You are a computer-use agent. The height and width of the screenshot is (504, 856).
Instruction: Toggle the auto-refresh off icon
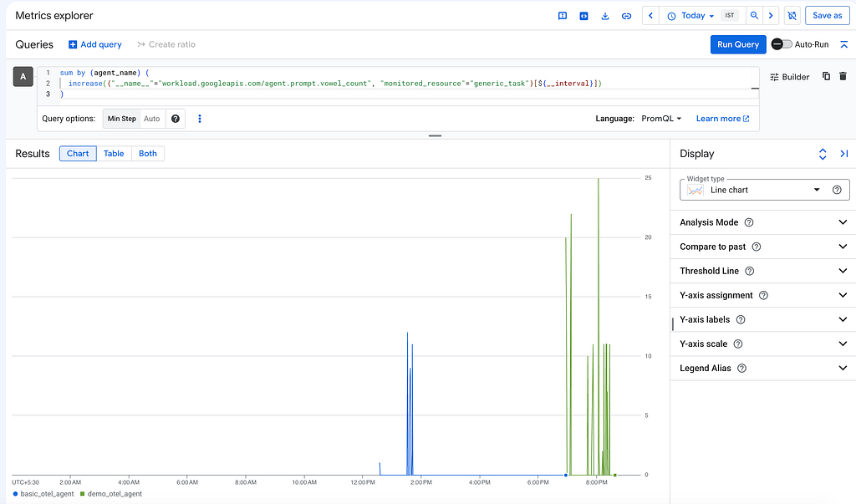pos(792,16)
